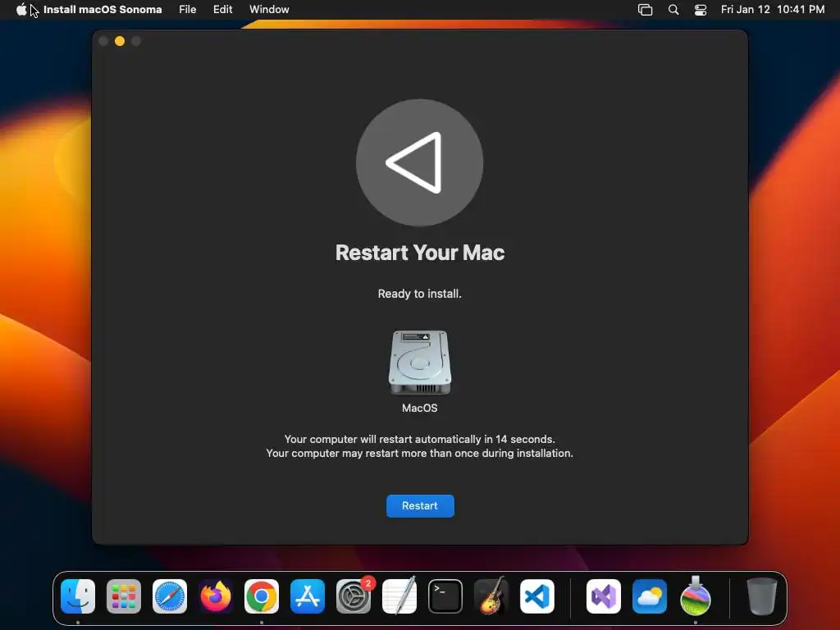Screen dimensions: 840x630
Task: Open GarageBand from the Dock
Action: point(491,596)
